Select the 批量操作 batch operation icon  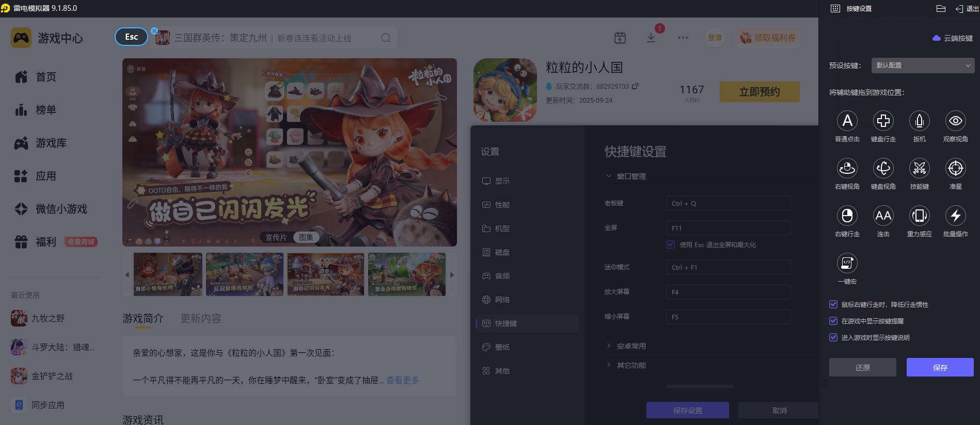tap(956, 216)
